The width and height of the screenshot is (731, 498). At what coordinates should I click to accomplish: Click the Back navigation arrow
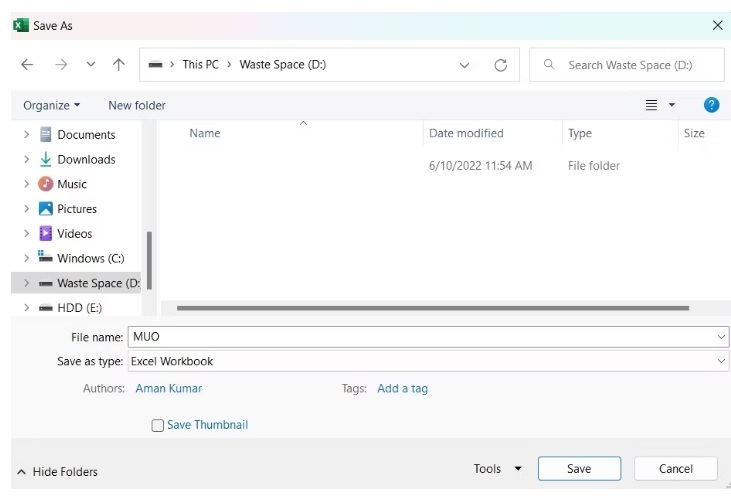pos(28,64)
